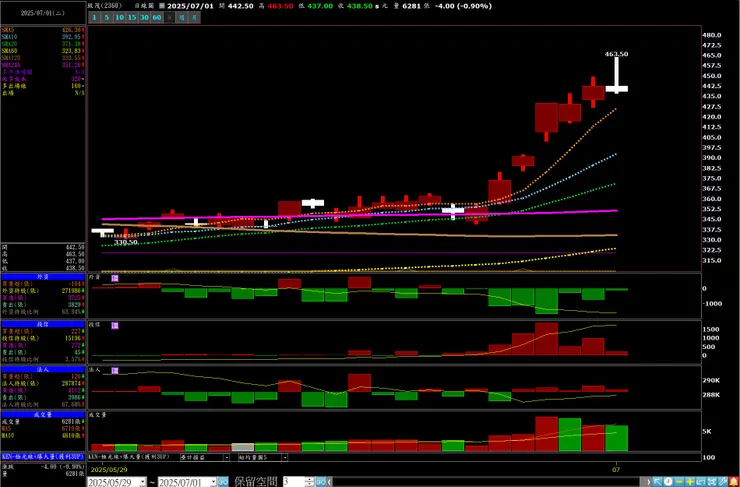
Task: Select the 成交量 panel header
Action: coord(43,415)
